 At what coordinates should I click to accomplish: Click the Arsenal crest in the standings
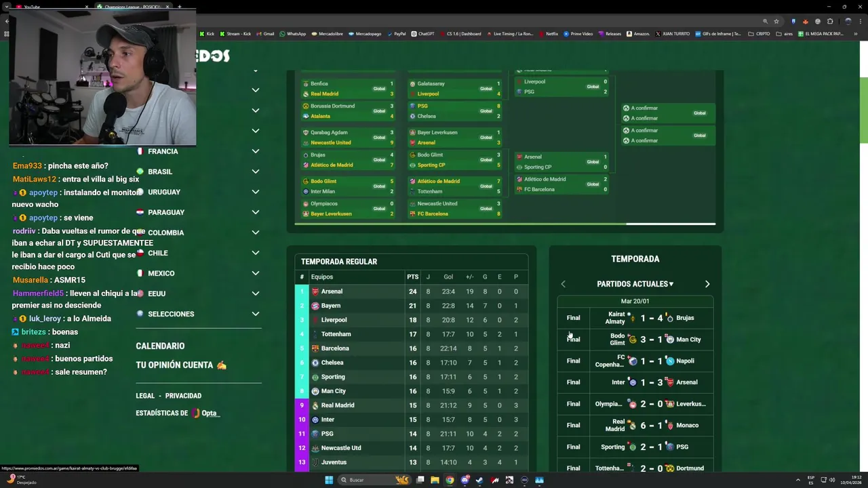(315, 291)
